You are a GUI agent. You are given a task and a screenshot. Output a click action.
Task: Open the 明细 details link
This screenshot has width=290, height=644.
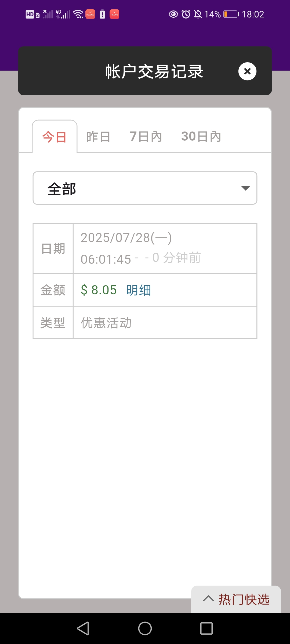tap(139, 290)
